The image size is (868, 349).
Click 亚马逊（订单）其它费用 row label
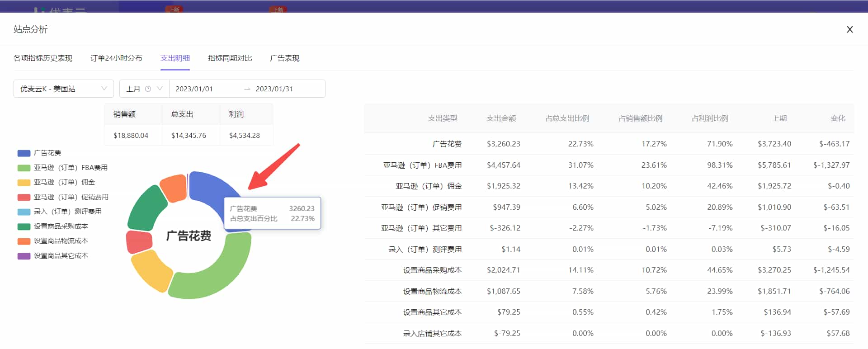[421, 228]
